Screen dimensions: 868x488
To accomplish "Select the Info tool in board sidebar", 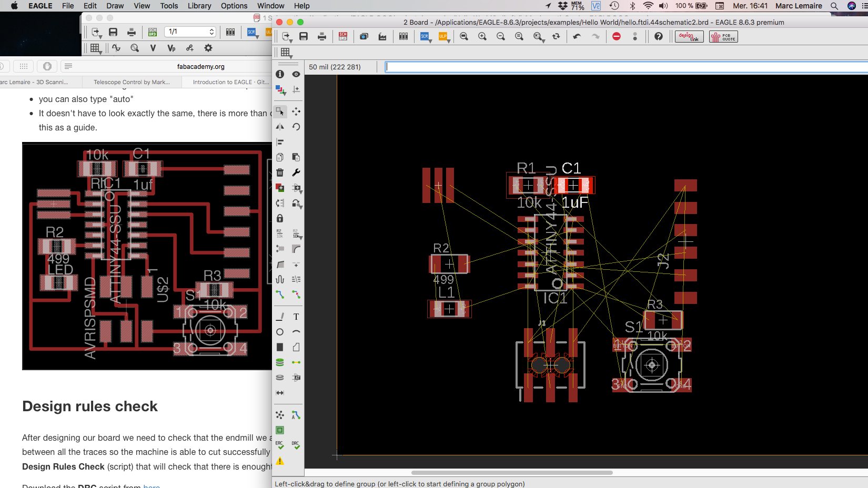I will (280, 74).
